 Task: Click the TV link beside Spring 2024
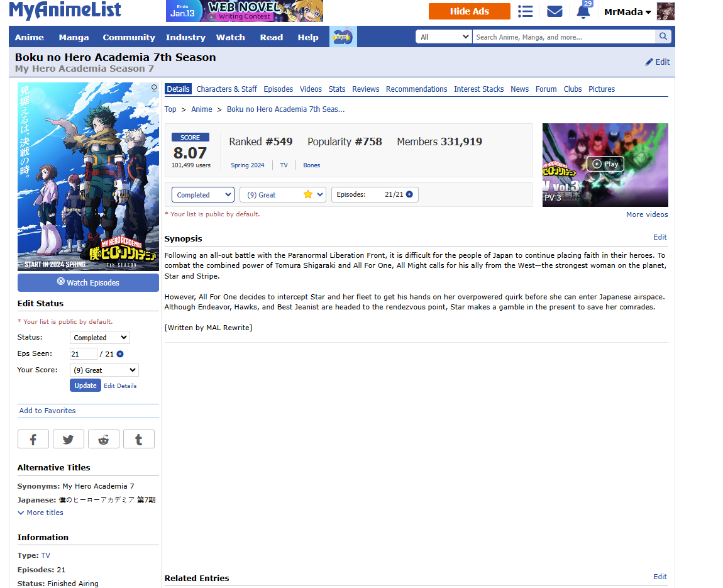(284, 165)
